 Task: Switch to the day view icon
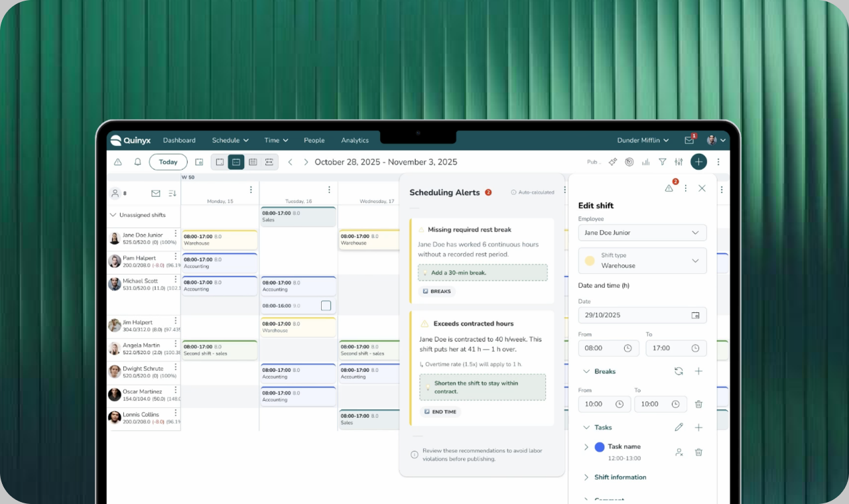click(x=220, y=162)
